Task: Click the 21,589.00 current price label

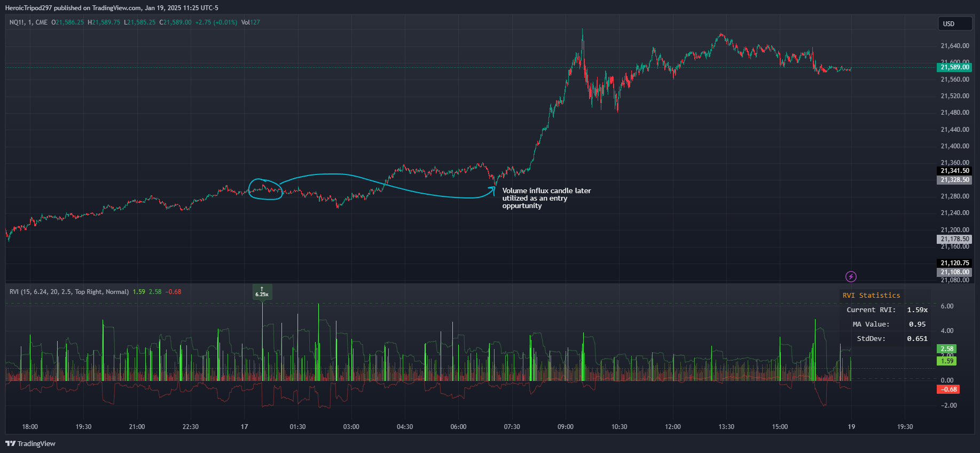Action: (954, 67)
